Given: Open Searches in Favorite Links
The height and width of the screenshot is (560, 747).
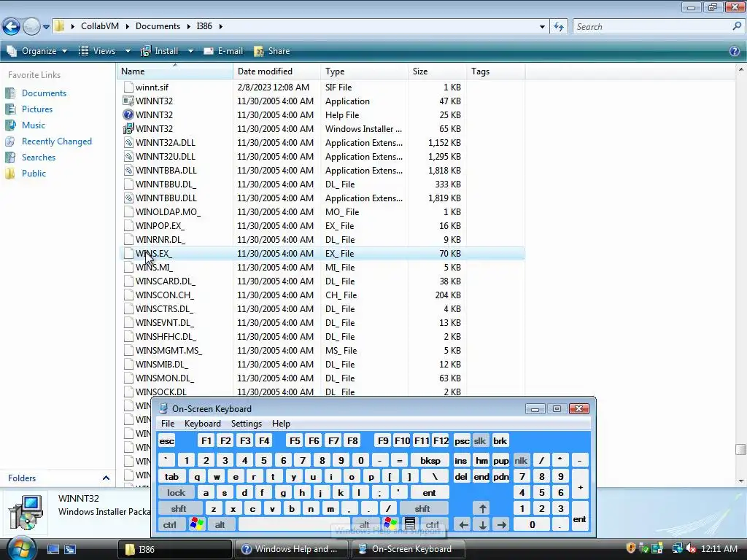Looking at the screenshot, I should tap(39, 157).
